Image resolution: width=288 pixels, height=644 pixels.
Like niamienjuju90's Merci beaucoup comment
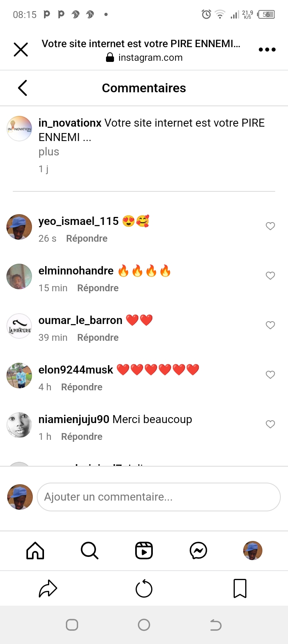pos(270,424)
